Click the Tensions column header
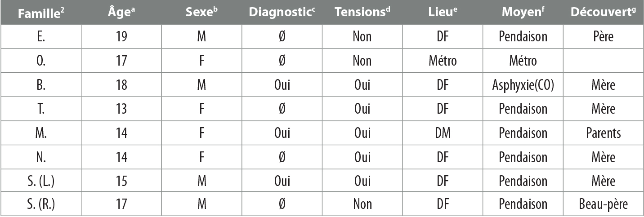The width and height of the screenshot is (644, 217). (x=362, y=13)
